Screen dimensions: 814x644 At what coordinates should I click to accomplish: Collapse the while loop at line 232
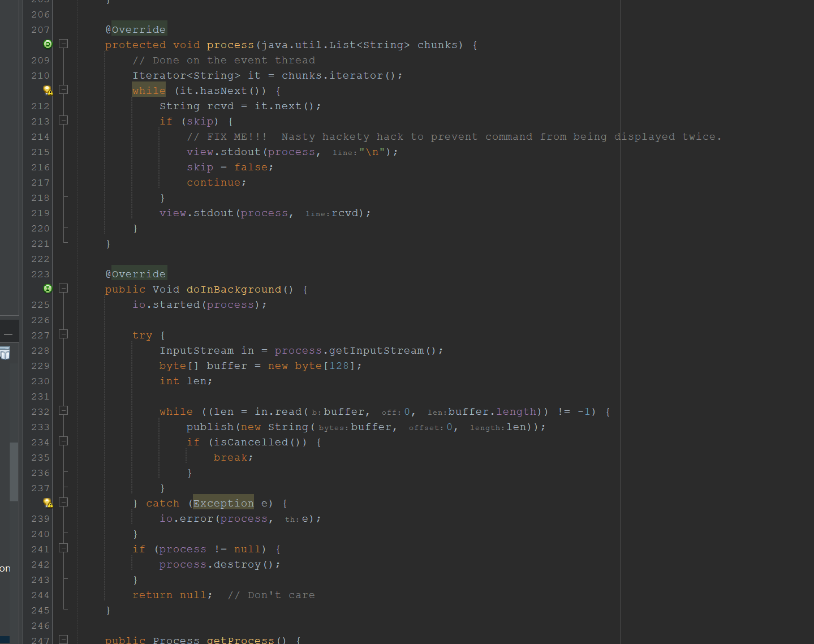(63, 411)
